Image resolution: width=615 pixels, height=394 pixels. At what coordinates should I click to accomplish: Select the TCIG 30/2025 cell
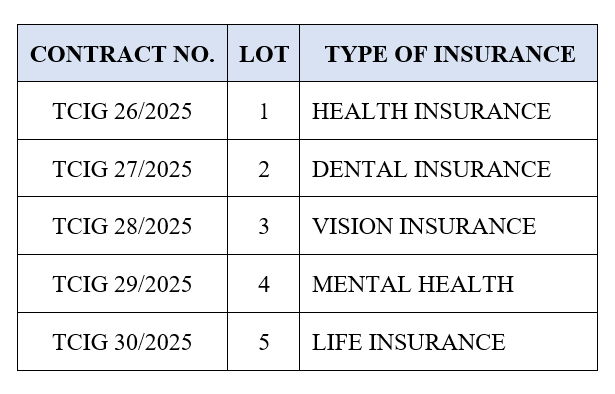[122, 342]
